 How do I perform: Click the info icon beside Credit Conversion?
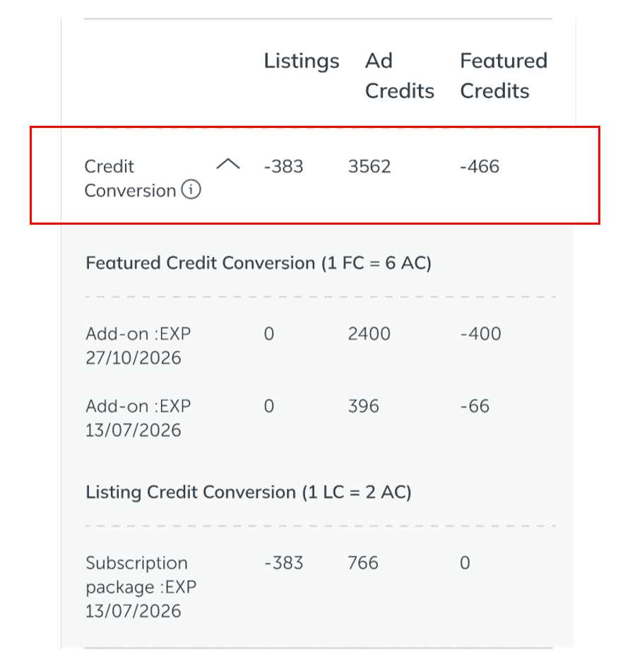(191, 190)
